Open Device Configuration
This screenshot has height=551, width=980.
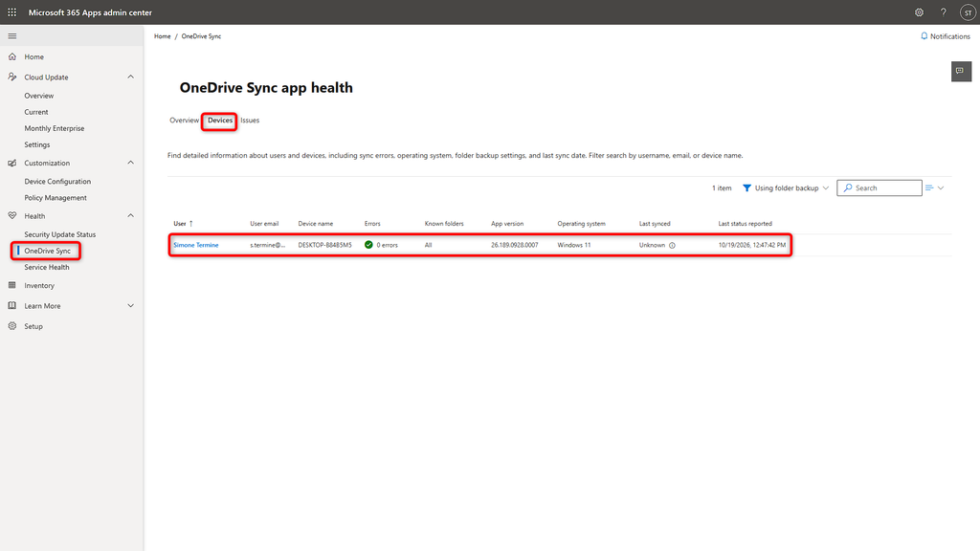[x=57, y=181]
